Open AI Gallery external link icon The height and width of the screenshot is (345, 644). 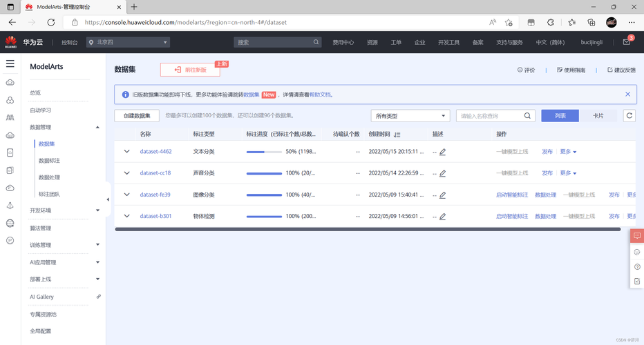(x=99, y=297)
